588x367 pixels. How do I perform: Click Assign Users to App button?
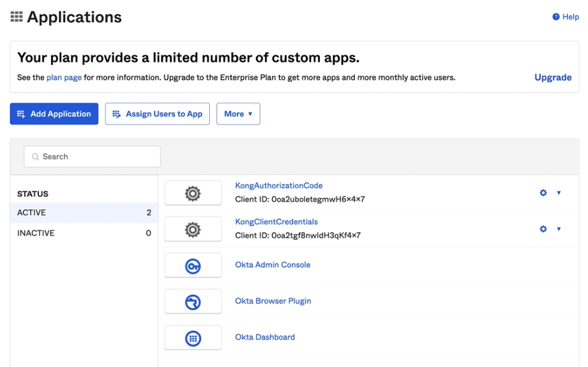pyautogui.click(x=157, y=114)
